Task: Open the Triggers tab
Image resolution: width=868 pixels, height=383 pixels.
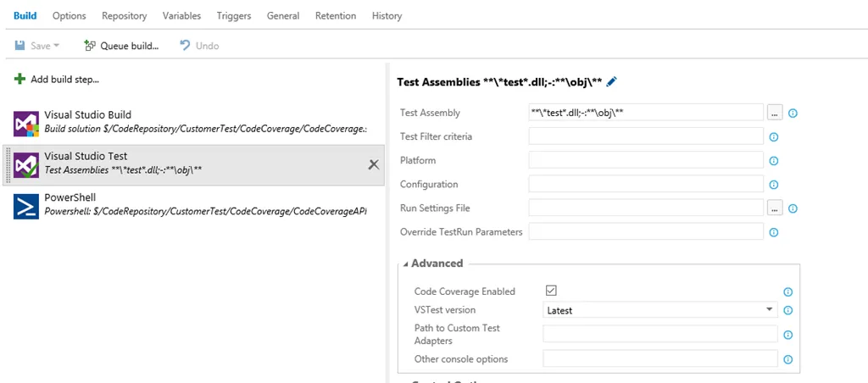Action: pos(233,16)
